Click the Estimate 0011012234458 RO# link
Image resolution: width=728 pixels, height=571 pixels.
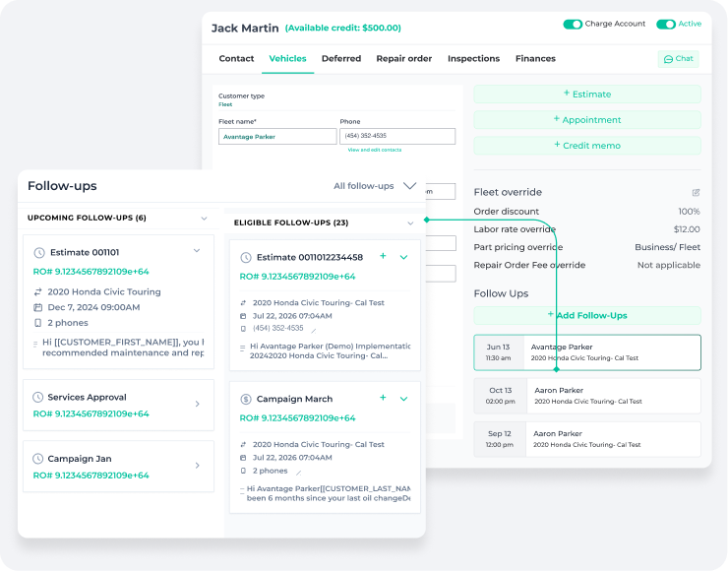pyautogui.click(x=298, y=277)
